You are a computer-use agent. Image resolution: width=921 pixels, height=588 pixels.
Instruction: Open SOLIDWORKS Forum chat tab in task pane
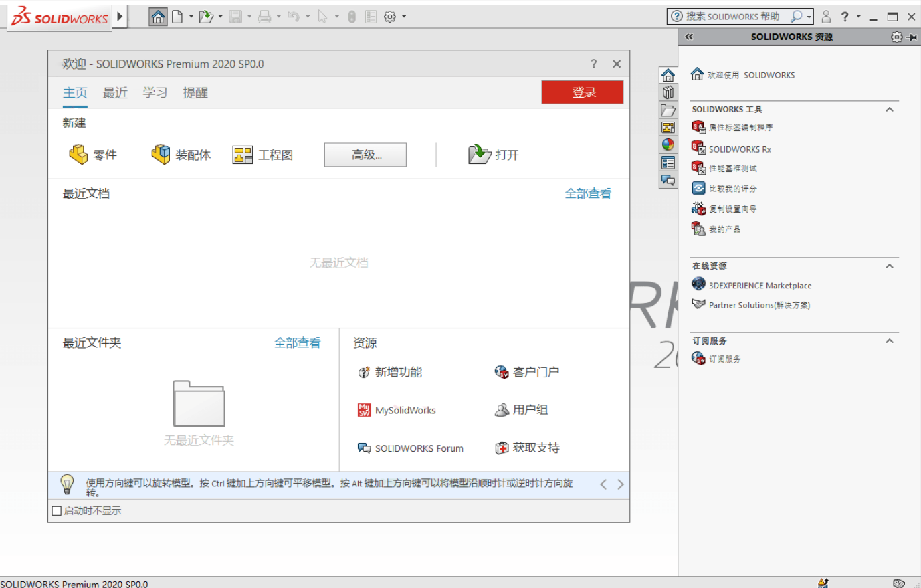[668, 179]
